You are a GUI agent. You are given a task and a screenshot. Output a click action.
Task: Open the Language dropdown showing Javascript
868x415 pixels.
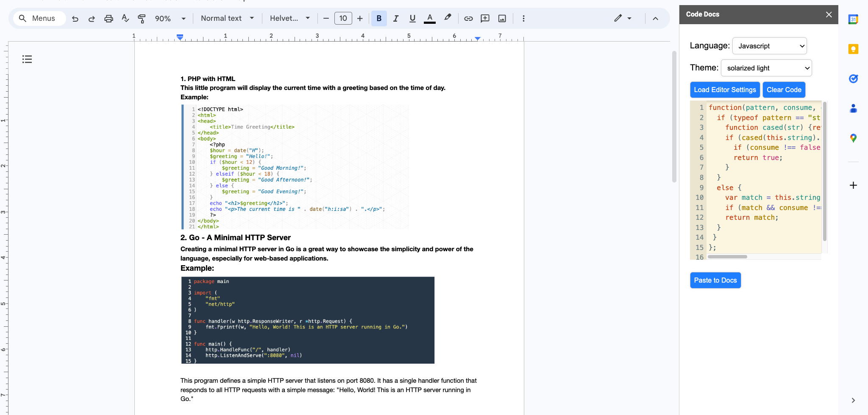[769, 46]
